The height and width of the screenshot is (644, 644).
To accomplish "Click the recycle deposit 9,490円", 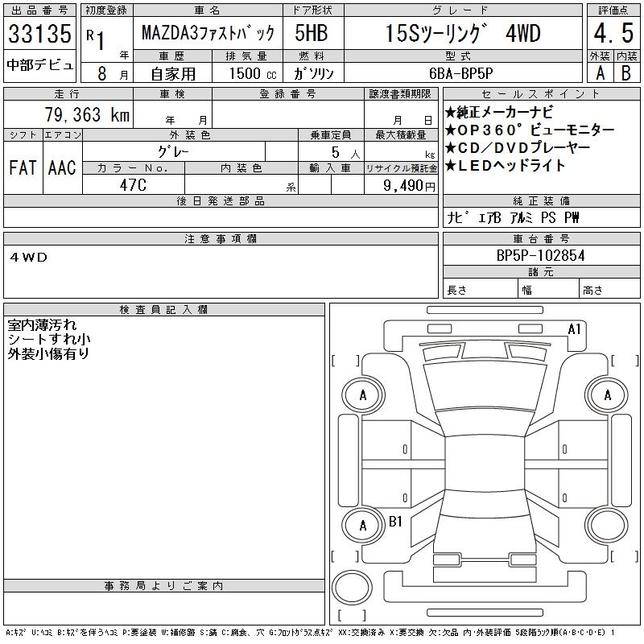I will (409, 186).
